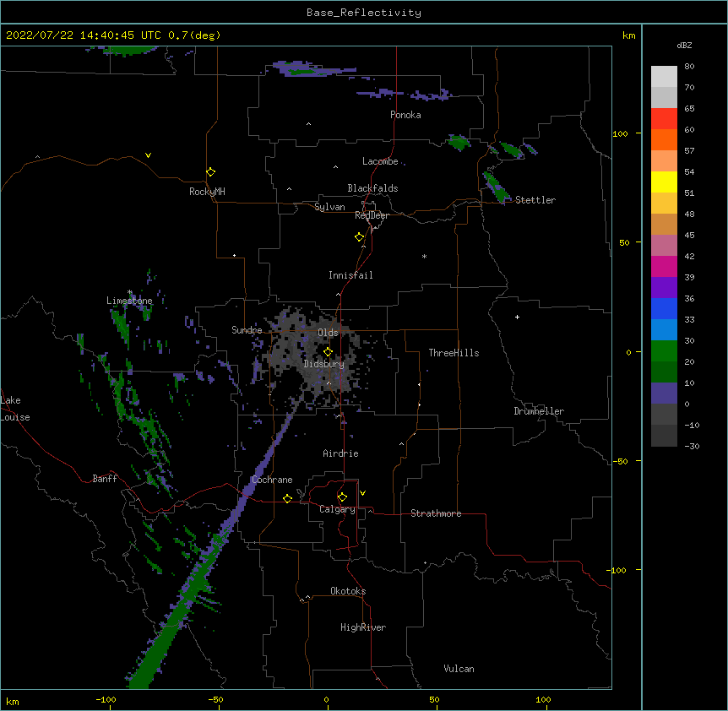
Task: Click the Sylvan label
Action: (329, 207)
